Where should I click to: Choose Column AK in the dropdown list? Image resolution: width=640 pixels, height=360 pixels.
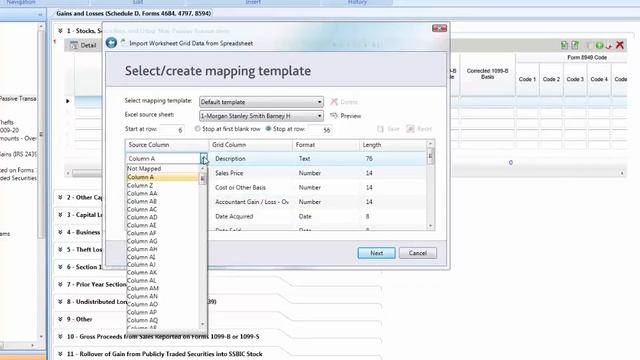162,272
